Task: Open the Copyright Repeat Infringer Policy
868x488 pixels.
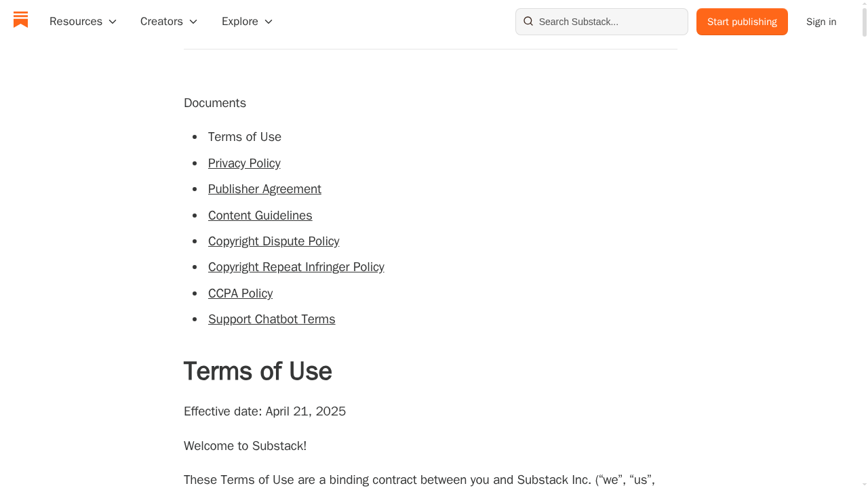Action: coord(296,267)
